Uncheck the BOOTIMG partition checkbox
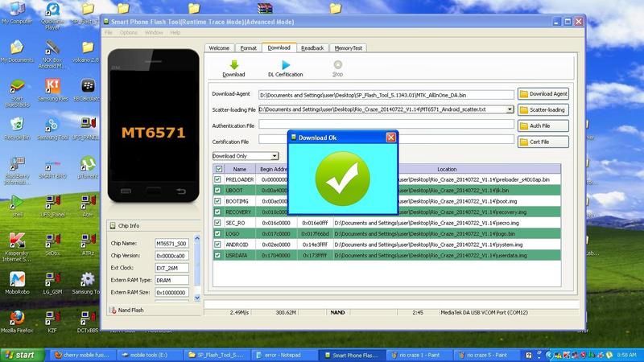Image resolution: width=644 pixels, height=362 pixels. click(x=217, y=201)
